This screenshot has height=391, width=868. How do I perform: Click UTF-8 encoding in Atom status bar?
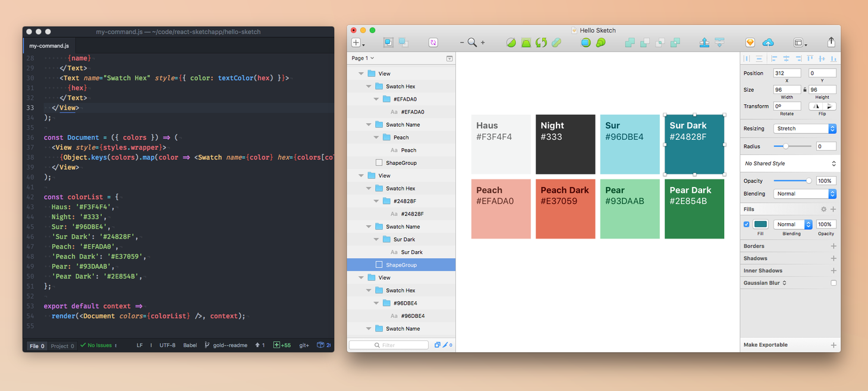pos(168,345)
